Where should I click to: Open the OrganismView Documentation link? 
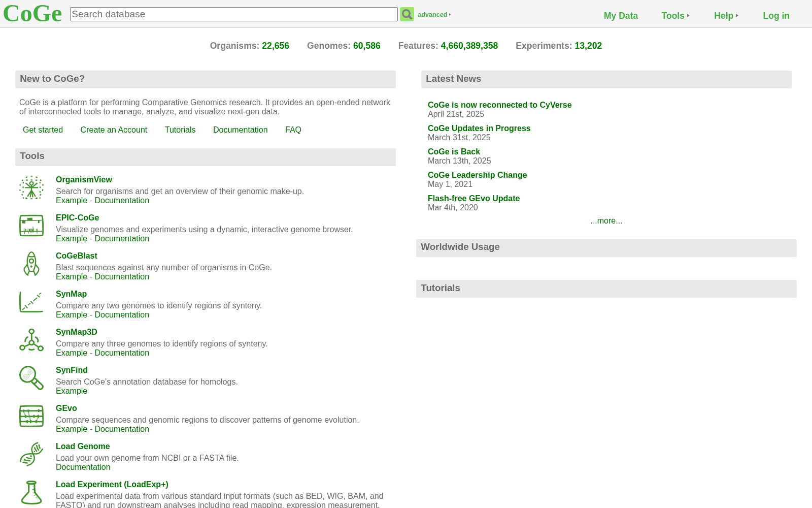pyautogui.click(x=122, y=201)
